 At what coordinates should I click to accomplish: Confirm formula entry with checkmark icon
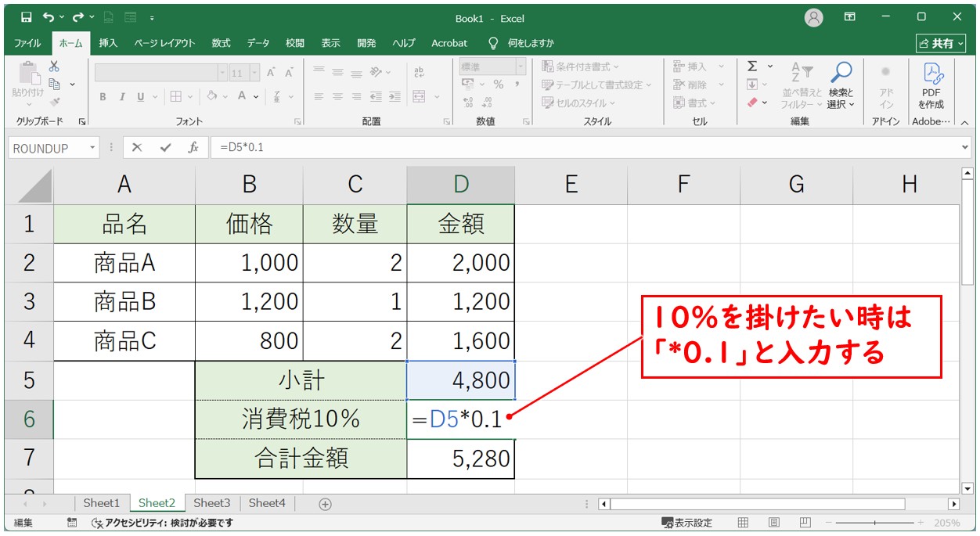(x=164, y=147)
